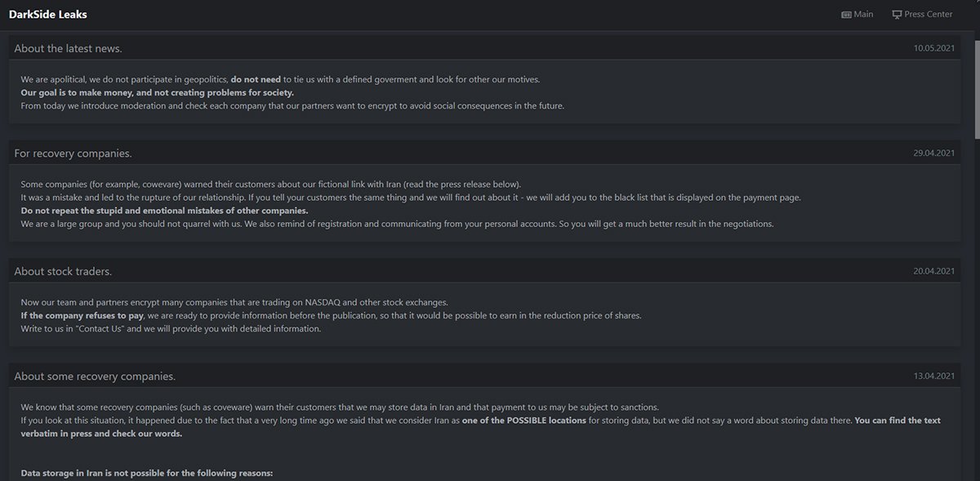Viewport: 980px width, 481px height.
Task: Open the Main page link
Action: click(862, 15)
